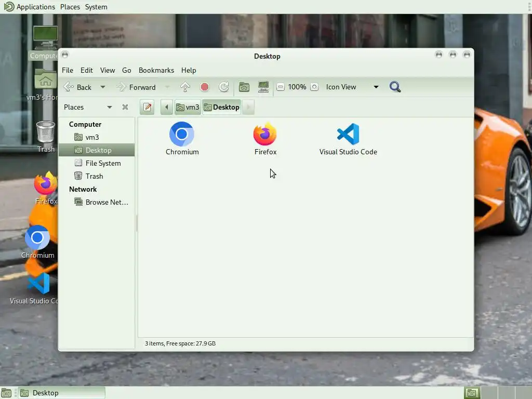
Task: Open the File menu
Action: click(67, 70)
